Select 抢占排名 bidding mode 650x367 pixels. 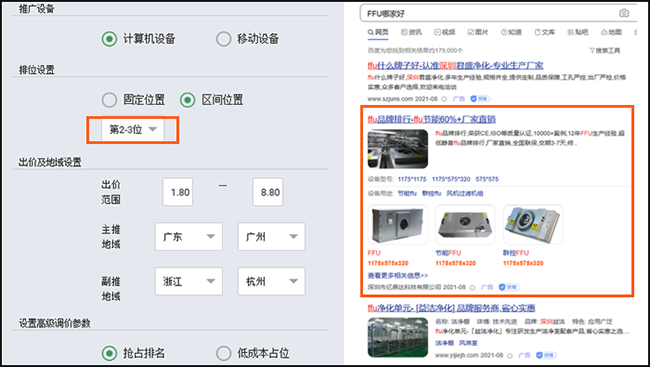(109, 353)
